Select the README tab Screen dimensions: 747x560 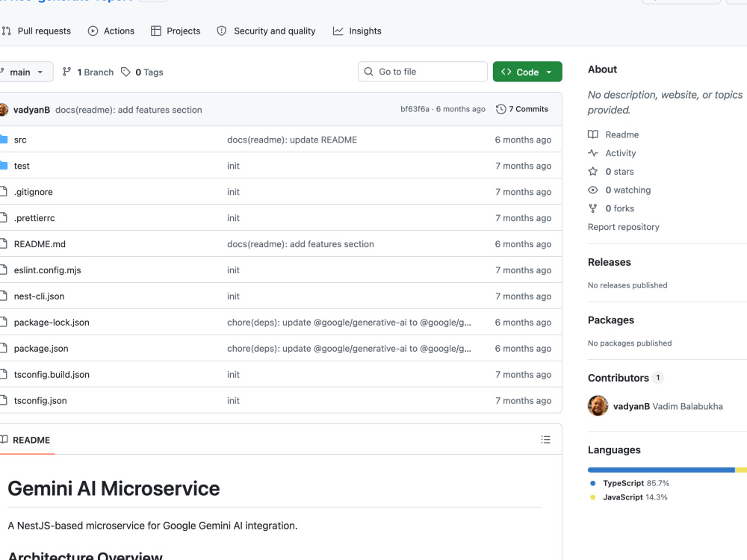pos(27,440)
